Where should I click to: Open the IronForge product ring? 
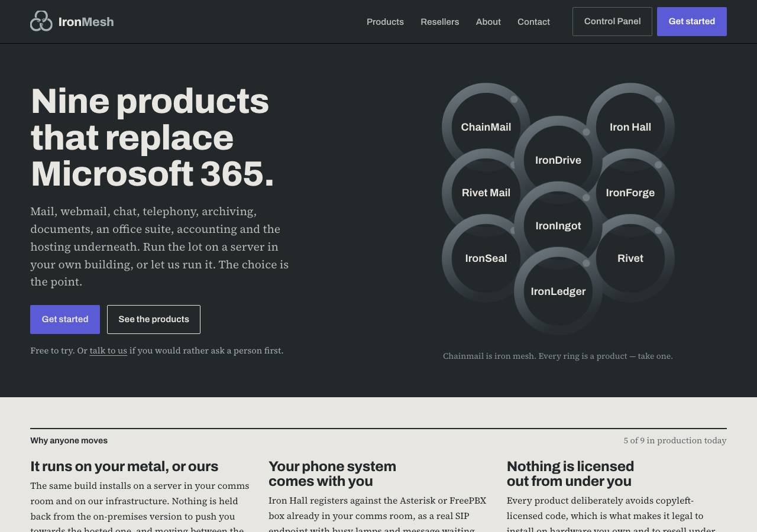click(x=630, y=193)
